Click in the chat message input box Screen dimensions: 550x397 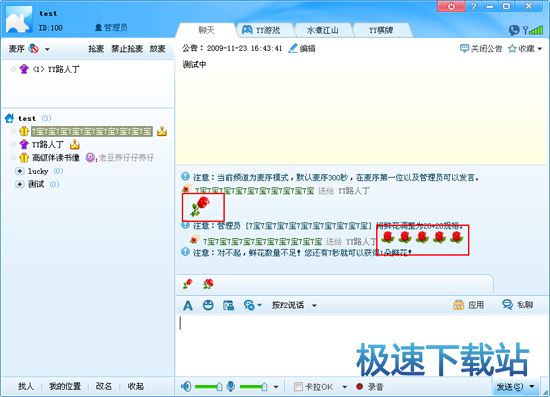click(361, 345)
